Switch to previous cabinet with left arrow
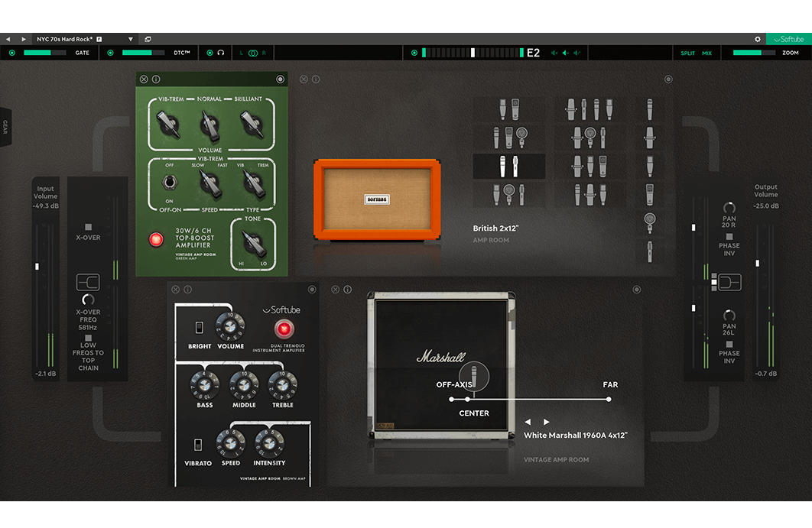 point(528,422)
